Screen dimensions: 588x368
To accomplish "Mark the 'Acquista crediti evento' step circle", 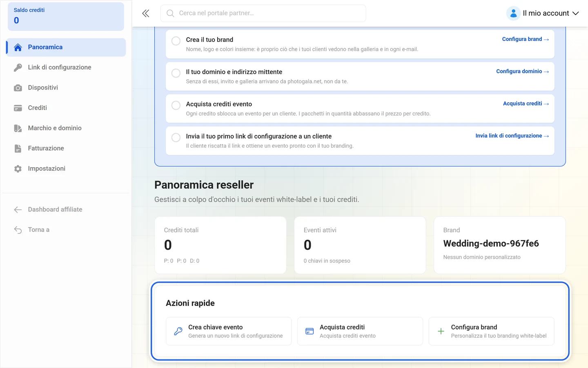I will point(176,105).
